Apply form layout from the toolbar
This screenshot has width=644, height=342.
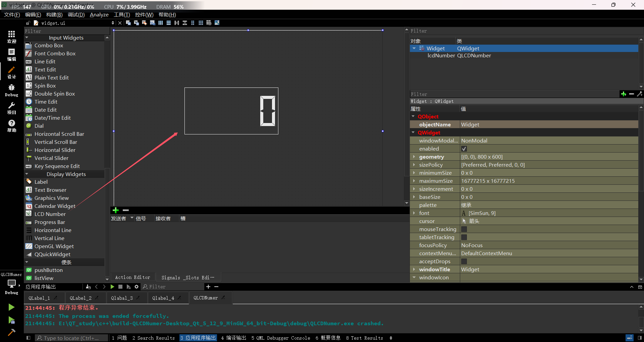(193, 23)
